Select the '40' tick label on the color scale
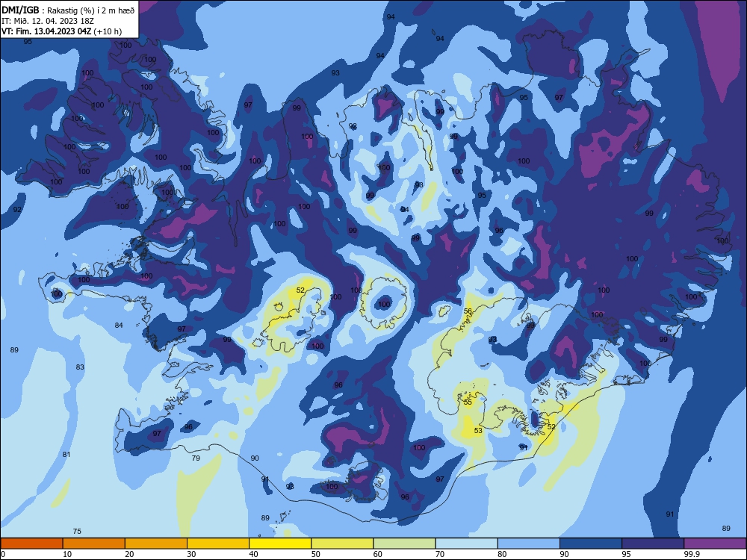 [253, 554]
